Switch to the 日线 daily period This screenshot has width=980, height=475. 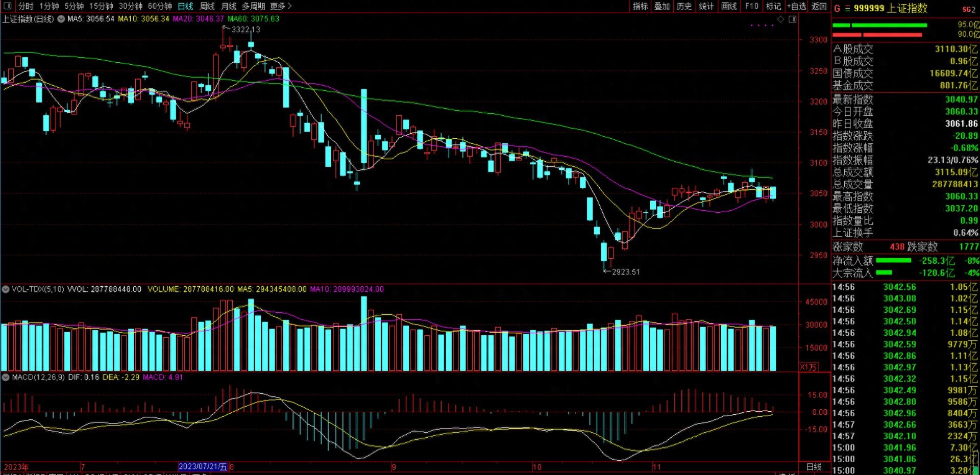click(185, 6)
